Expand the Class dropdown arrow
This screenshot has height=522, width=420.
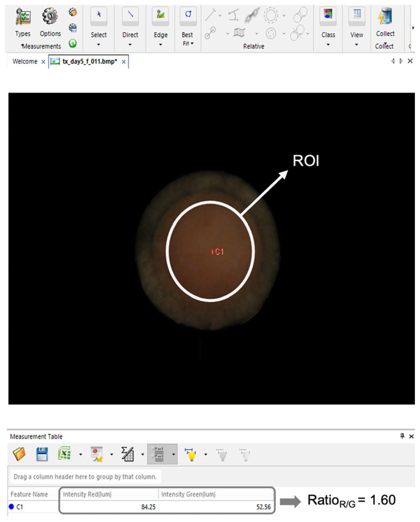(328, 45)
